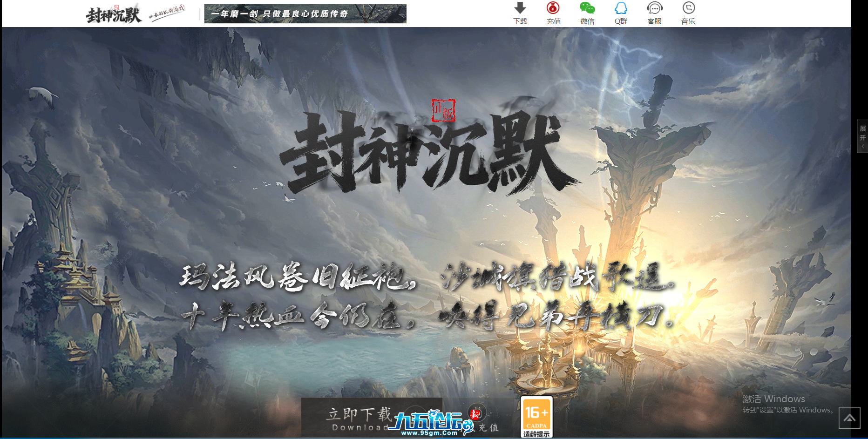Click the 立即下载 Download button

[x=359, y=418]
